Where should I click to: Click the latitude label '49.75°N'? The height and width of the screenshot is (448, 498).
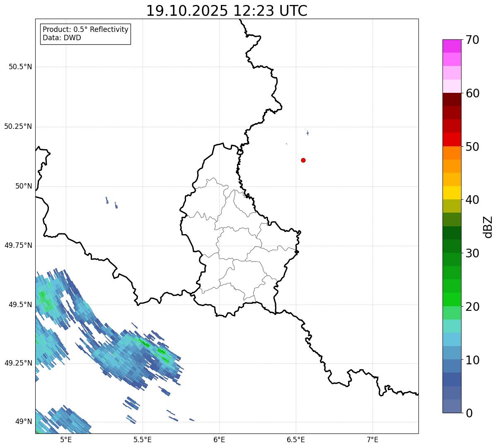[18, 245]
